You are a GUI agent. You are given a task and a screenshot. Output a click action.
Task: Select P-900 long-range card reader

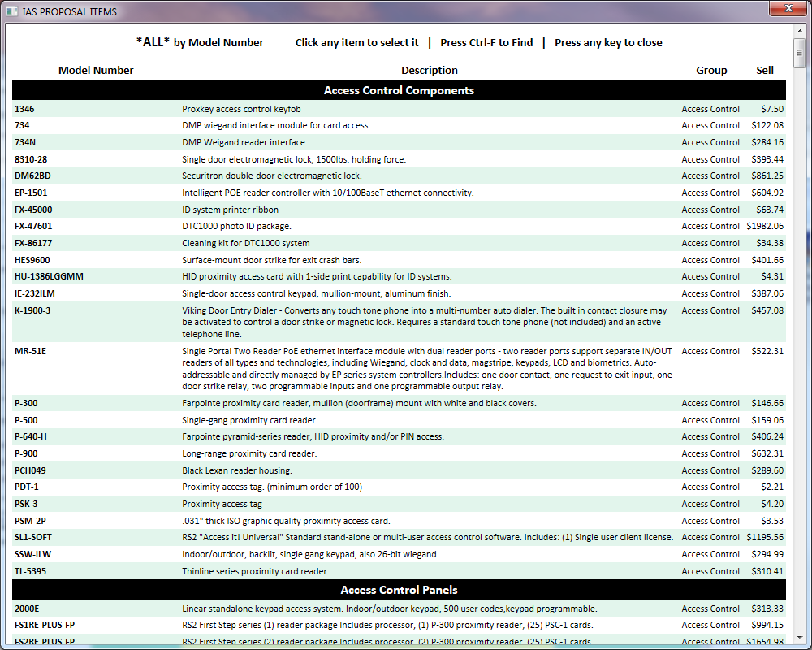[399, 453]
